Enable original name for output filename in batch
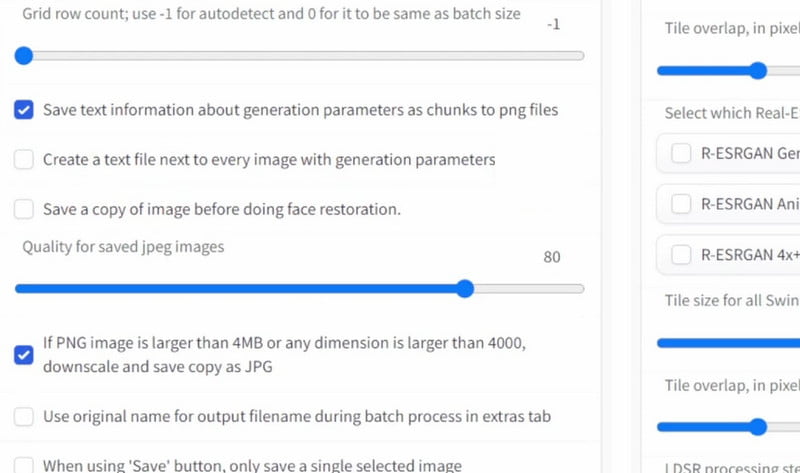This screenshot has height=473, width=800. tap(24, 416)
